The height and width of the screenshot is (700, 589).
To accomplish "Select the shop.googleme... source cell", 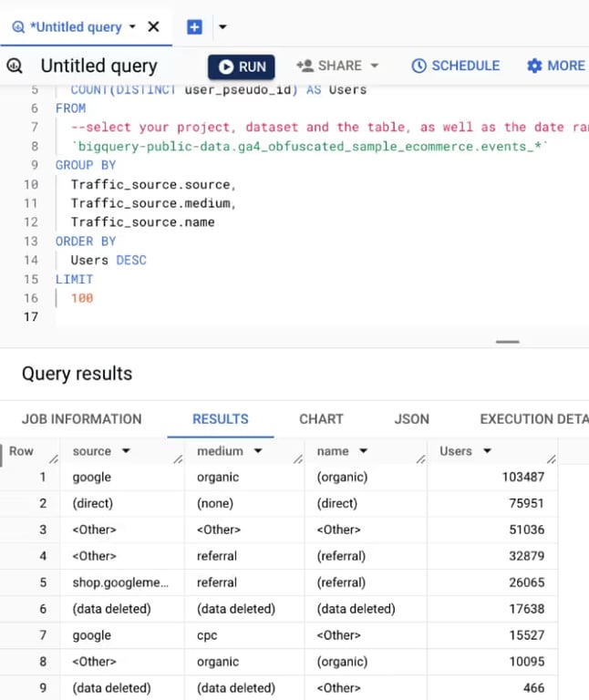I will pyautogui.click(x=120, y=582).
